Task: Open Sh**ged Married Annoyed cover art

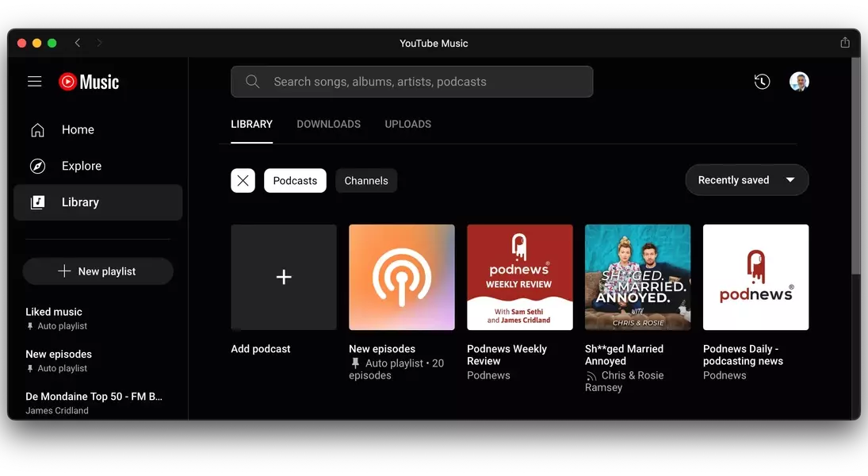Action: (637, 277)
